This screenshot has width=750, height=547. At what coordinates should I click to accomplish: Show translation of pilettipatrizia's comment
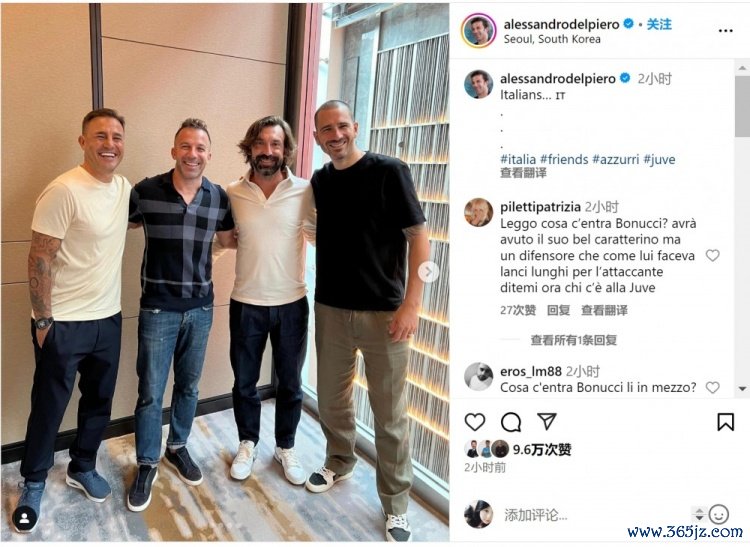(604, 310)
